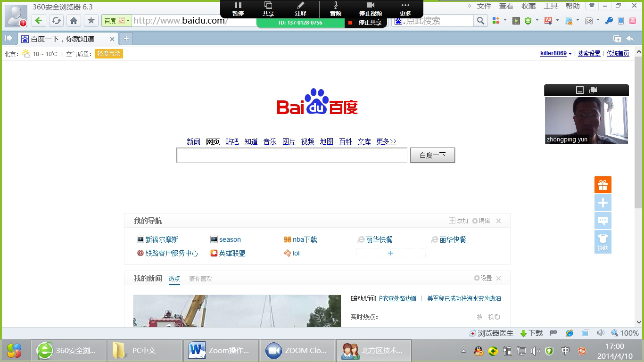Expand the screenshot tool dropdown arrow

click(x=578, y=20)
